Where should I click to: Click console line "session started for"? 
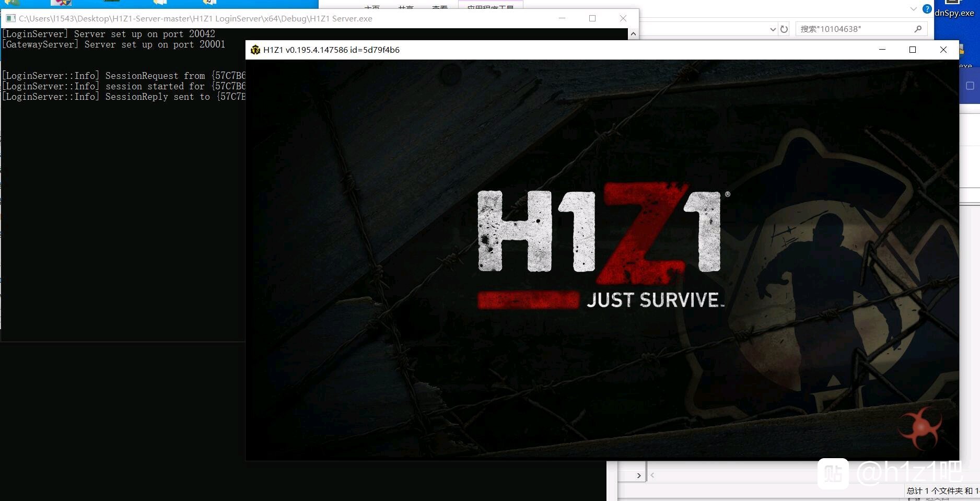click(124, 86)
